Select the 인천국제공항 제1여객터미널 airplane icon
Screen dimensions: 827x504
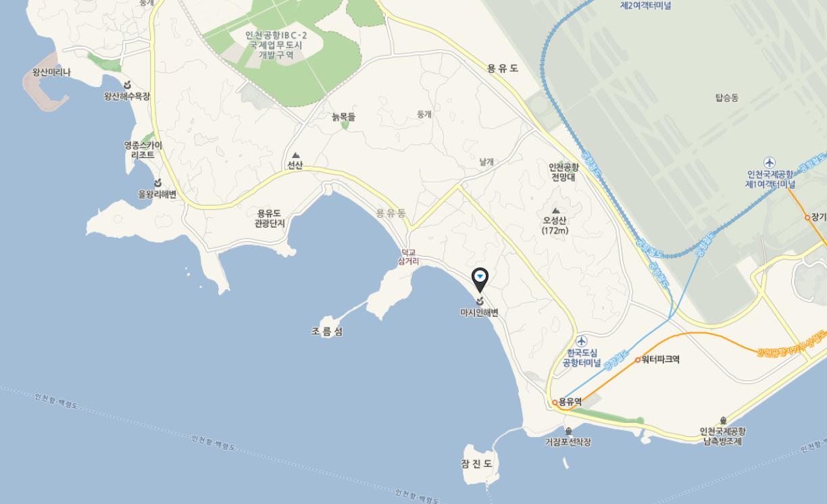pos(770,162)
